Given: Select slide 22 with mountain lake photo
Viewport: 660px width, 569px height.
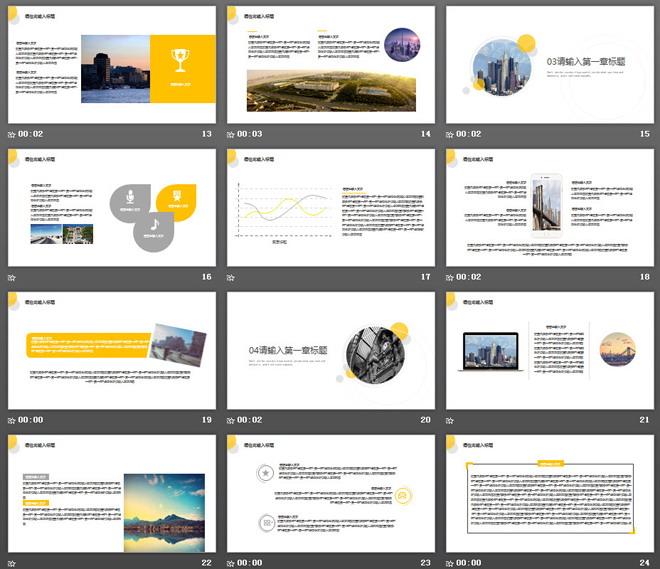Looking at the screenshot, I should [112, 494].
